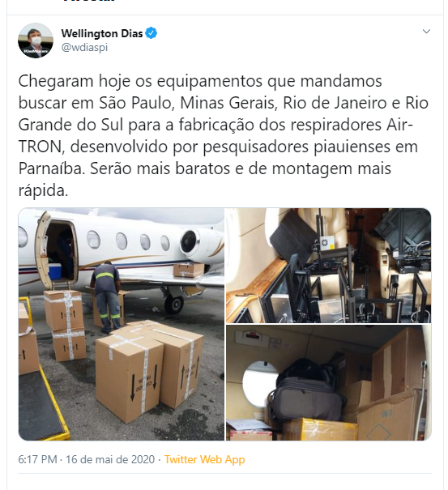Click the box resting on the airplane wing
Screen dimensions: 448x490
point(189,270)
